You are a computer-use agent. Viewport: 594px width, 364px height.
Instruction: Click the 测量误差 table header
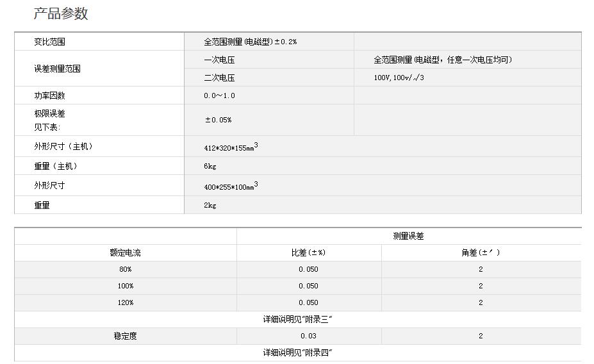click(x=408, y=236)
